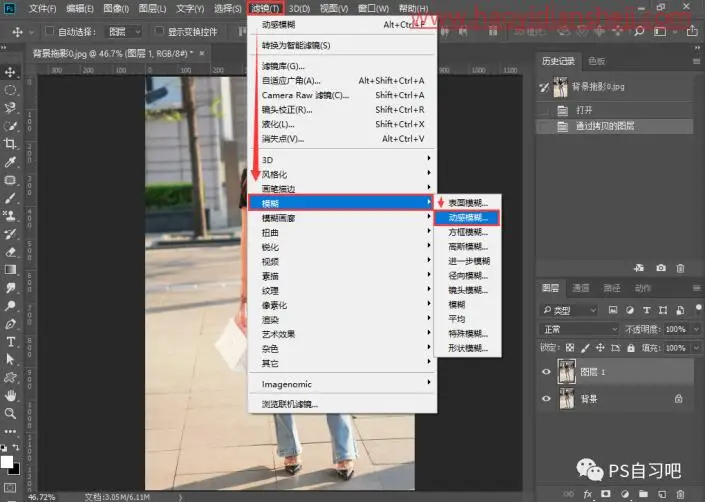Toggle lock image pixels brush icon
The image size is (705, 502).
[x=585, y=347]
